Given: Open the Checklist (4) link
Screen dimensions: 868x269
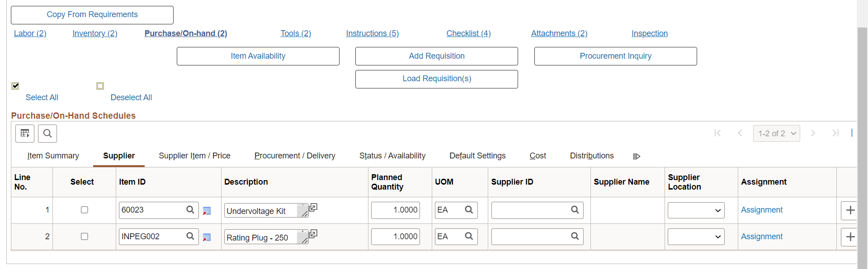Looking at the screenshot, I should [x=468, y=33].
